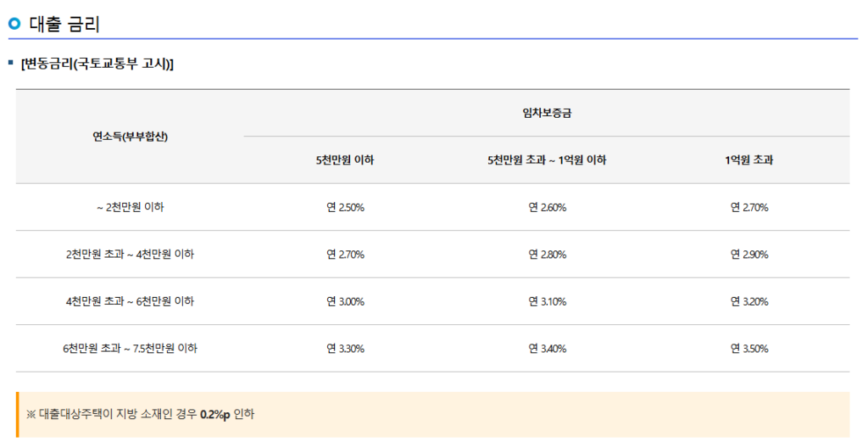868x442 pixels.
Task: Click the square bullet before 변동금리 heading
Action: tap(11, 64)
